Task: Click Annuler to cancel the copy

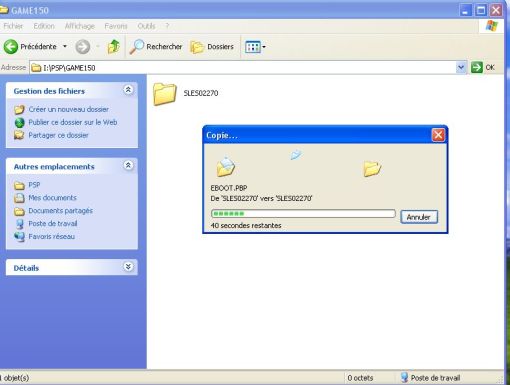Action: [x=419, y=217]
